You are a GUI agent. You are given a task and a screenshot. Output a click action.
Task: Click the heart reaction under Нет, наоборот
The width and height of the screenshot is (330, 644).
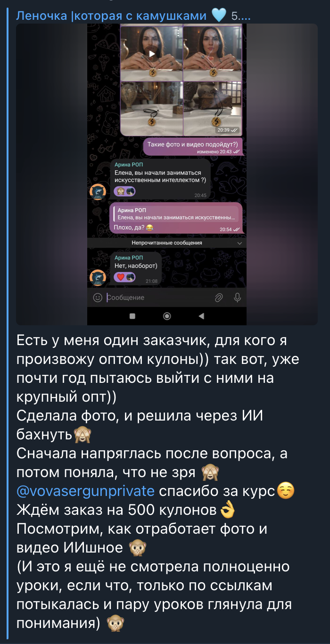point(120,277)
